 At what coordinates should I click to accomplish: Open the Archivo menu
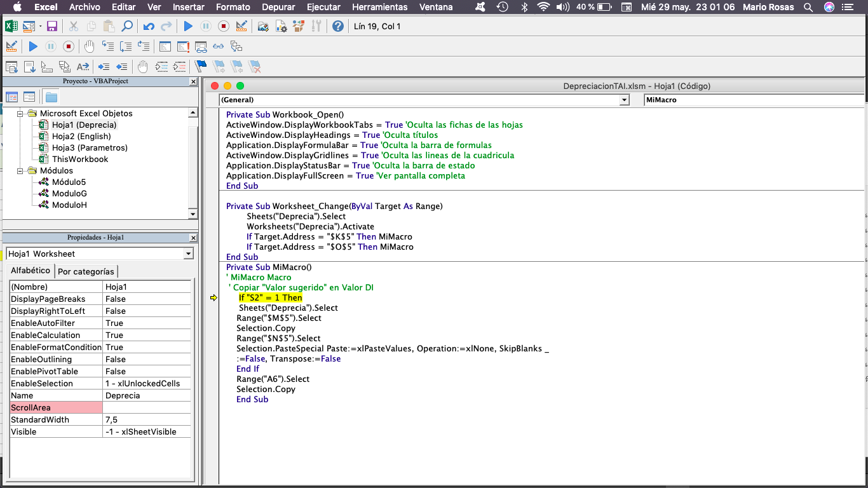(x=85, y=7)
